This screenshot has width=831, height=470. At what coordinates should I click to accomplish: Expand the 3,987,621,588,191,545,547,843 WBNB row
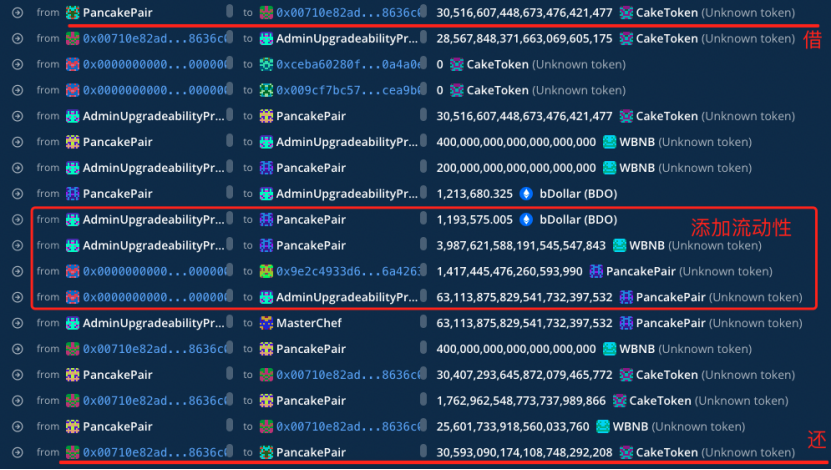coord(17,246)
